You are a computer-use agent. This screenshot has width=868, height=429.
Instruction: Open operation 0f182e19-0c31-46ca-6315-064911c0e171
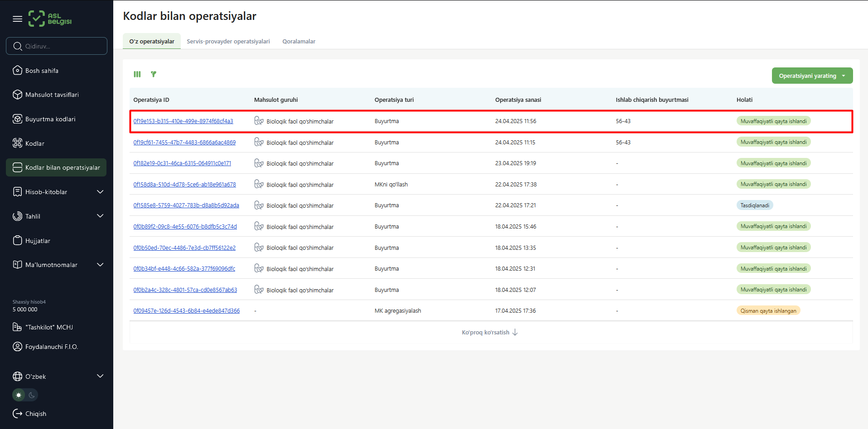tap(182, 163)
